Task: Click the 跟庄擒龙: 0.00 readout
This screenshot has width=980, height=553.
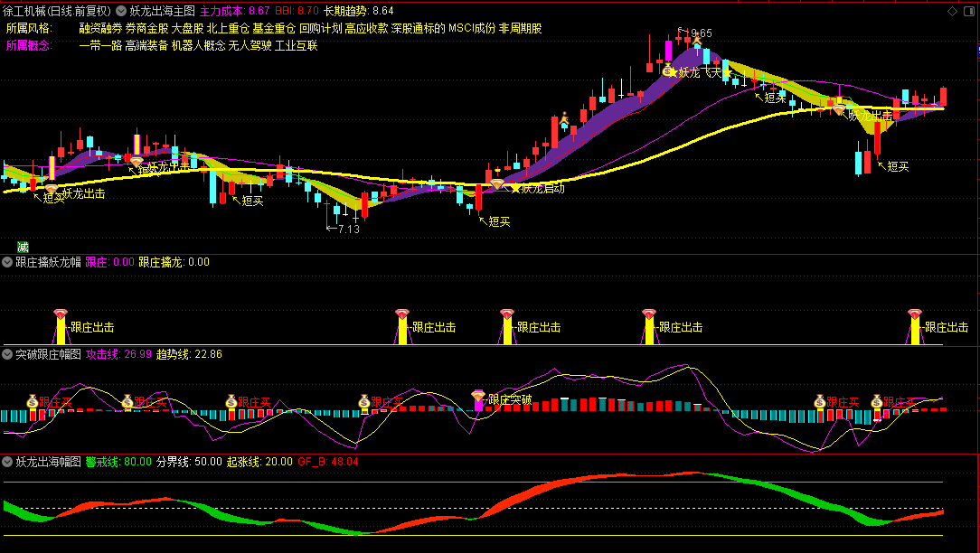Action: [174, 262]
